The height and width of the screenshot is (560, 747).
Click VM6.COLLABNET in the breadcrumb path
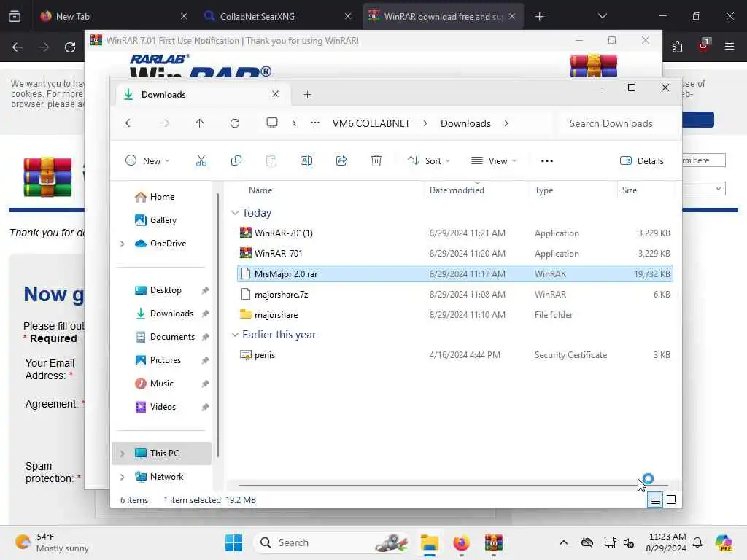[371, 123]
